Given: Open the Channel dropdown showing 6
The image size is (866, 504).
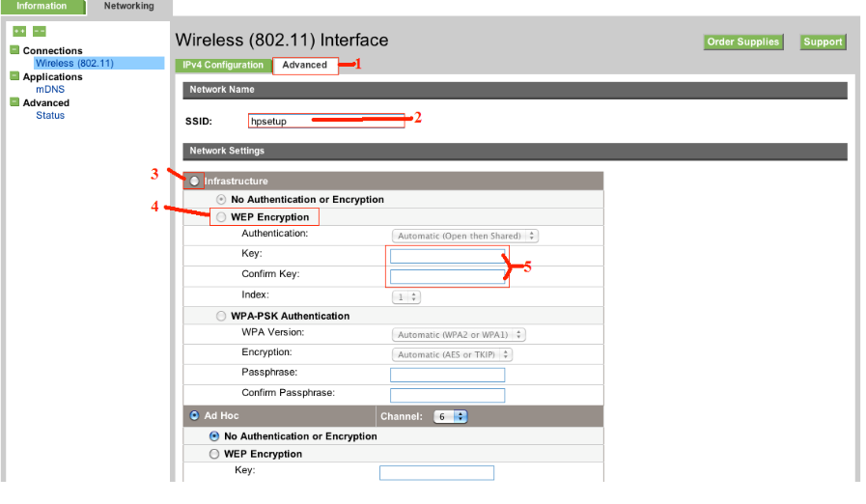Looking at the screenshot, I should point(451,417).
